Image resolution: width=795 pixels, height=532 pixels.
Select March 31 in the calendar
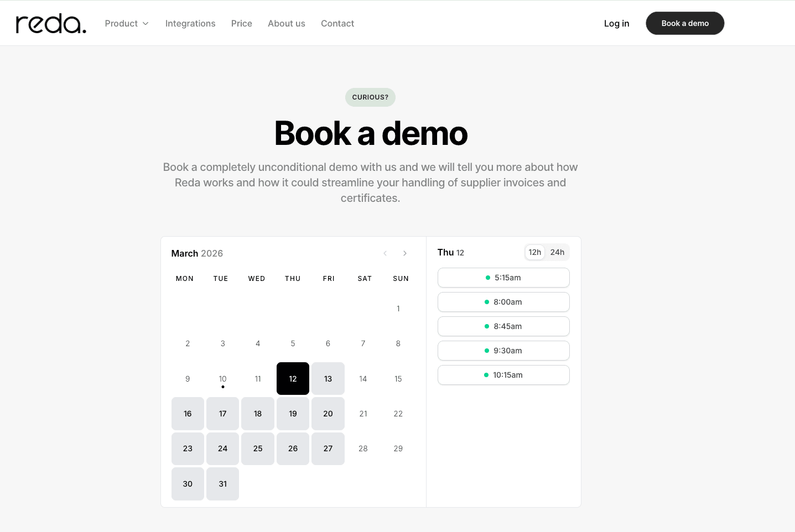coord(223,484)
